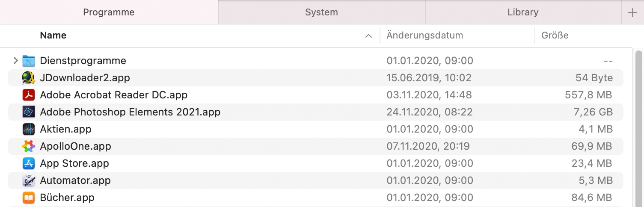Viewport: 644px width, 207px height.
Task: Select the Adobe Photoshop Elements 2021.app filename
Action: (x=130, y=112)
